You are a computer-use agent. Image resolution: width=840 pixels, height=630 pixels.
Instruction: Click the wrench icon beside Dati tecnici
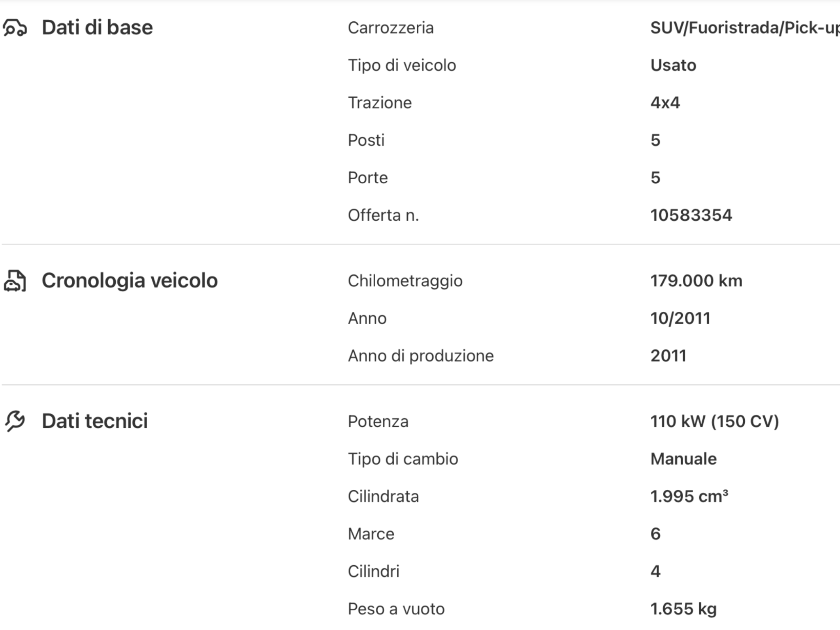15,421
